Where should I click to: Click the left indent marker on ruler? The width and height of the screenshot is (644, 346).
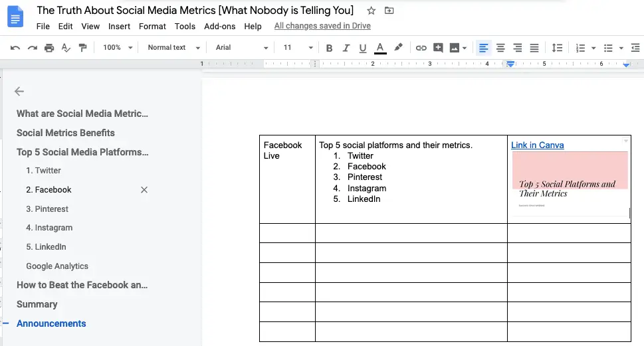point(510,64)
